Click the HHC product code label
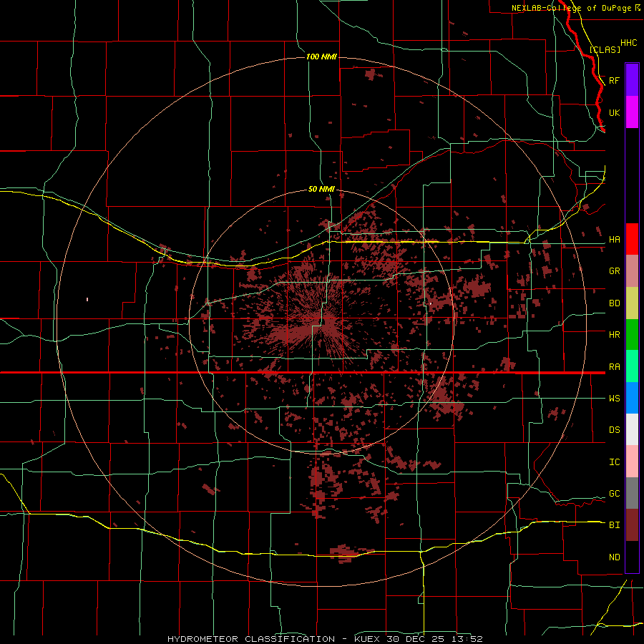The height and width of the screenshot is (644, 644). coord(628,43)
